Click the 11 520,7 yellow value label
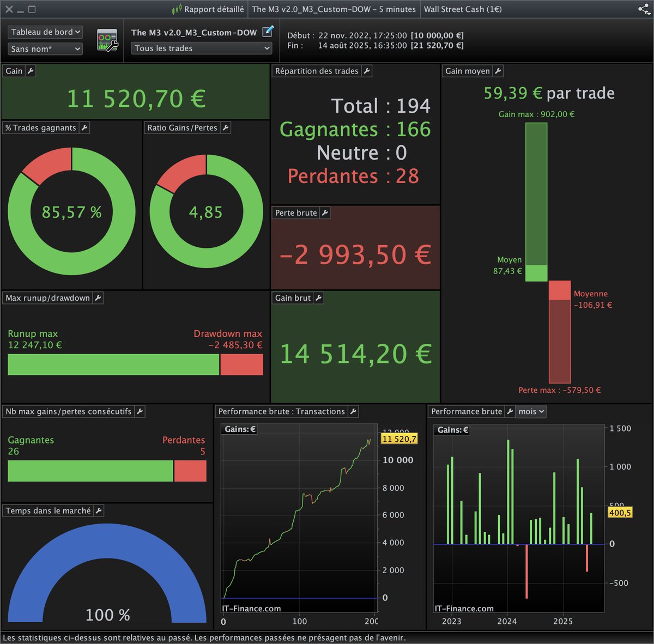 pyautogui.click(x=399, y=439)
